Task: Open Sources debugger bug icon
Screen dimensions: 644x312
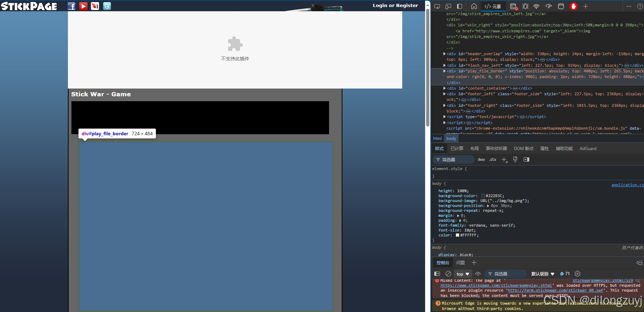Action: pyautogui.click(x=525, y=6)
